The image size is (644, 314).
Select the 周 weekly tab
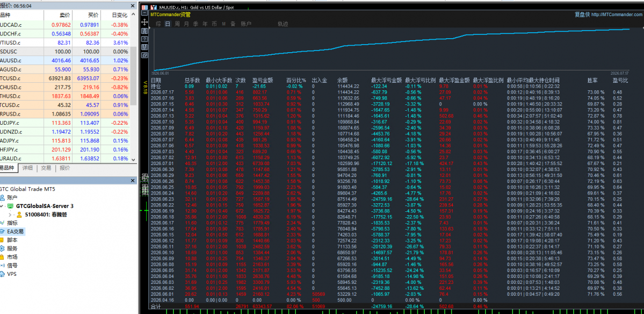(x=177, y=24)
